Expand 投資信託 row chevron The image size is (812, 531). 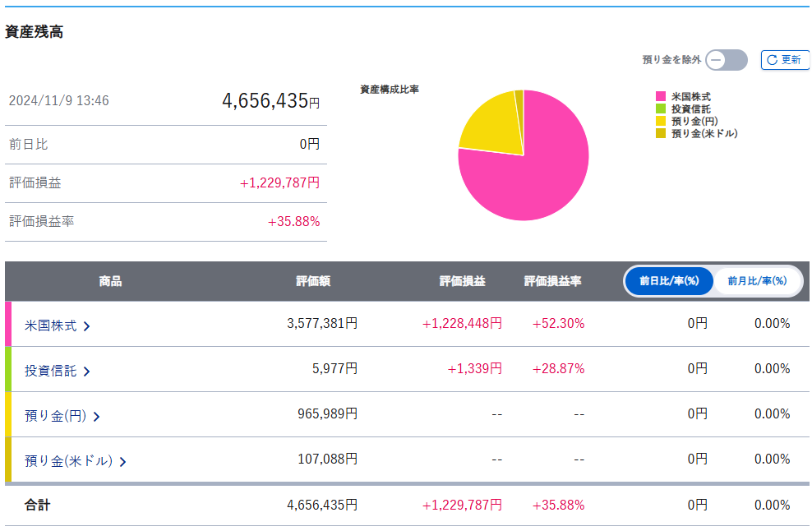tap(87, 372)
